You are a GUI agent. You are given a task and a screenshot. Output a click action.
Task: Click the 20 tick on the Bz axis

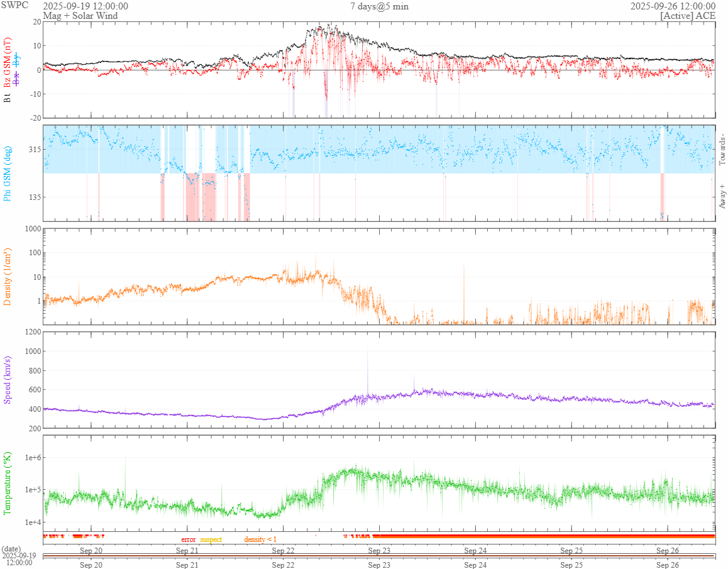[36, 22]
